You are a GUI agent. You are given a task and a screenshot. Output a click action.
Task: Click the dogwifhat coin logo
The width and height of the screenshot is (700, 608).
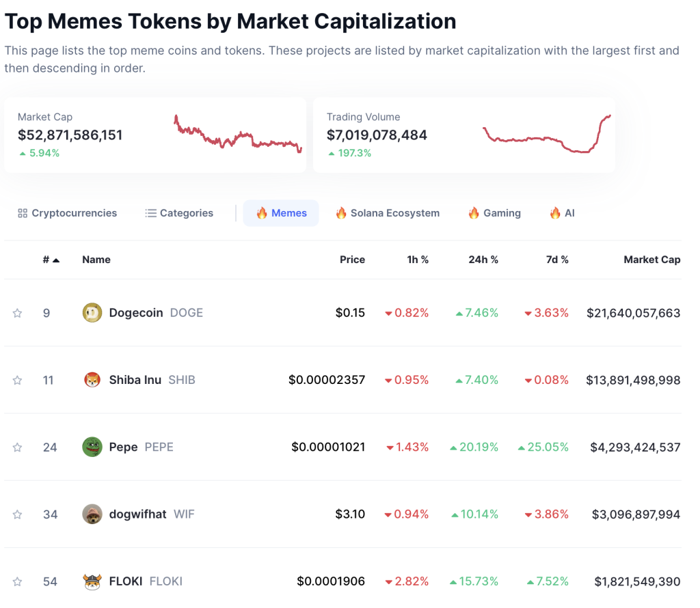(x=92, y=514)
